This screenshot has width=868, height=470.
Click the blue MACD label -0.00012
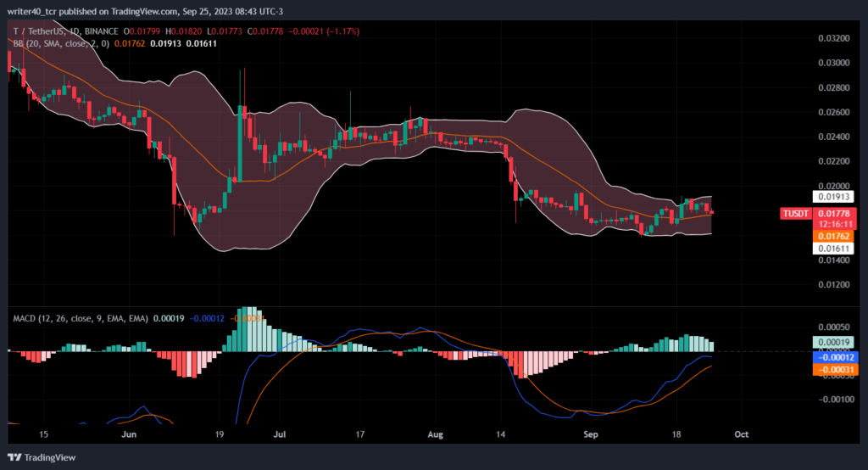click(x=835, y=357)
